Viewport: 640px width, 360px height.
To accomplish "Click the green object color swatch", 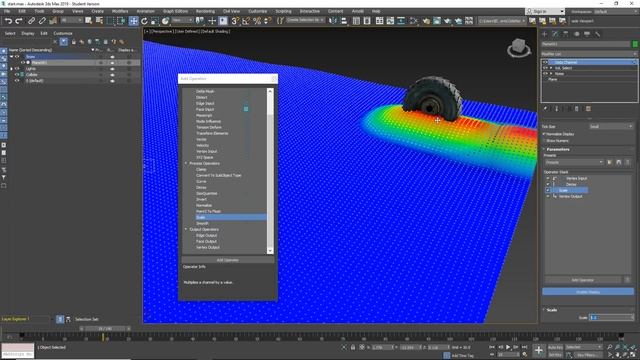I will click(x=635, y=44).
